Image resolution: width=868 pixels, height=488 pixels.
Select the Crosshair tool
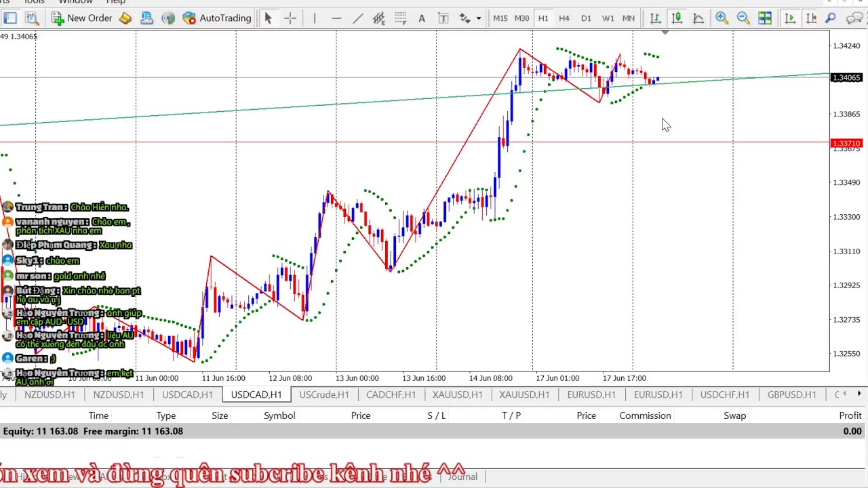point(290,18)
